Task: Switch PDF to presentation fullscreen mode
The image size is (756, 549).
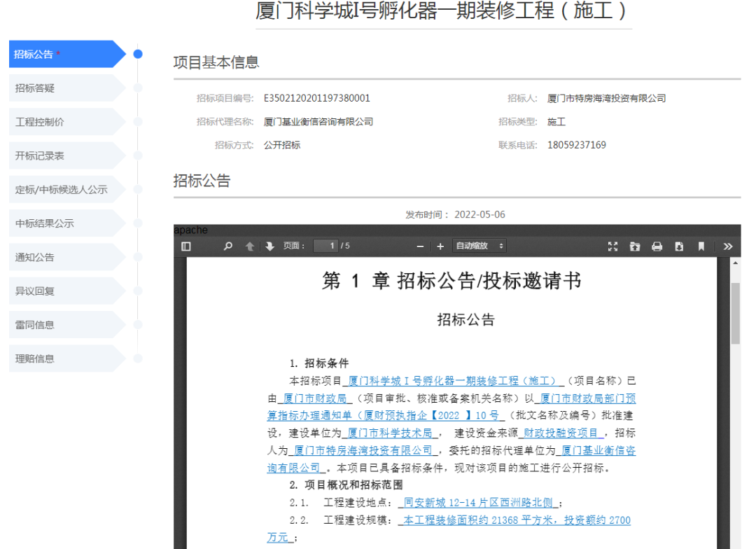Action: 613,246
